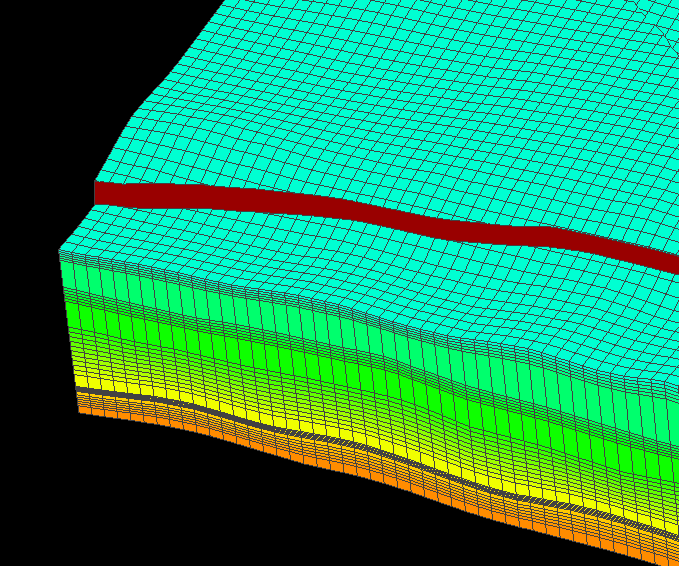This screenshot has width=679, height=566.
Task: Select the topmost light-green side layer
Action: 150,280
